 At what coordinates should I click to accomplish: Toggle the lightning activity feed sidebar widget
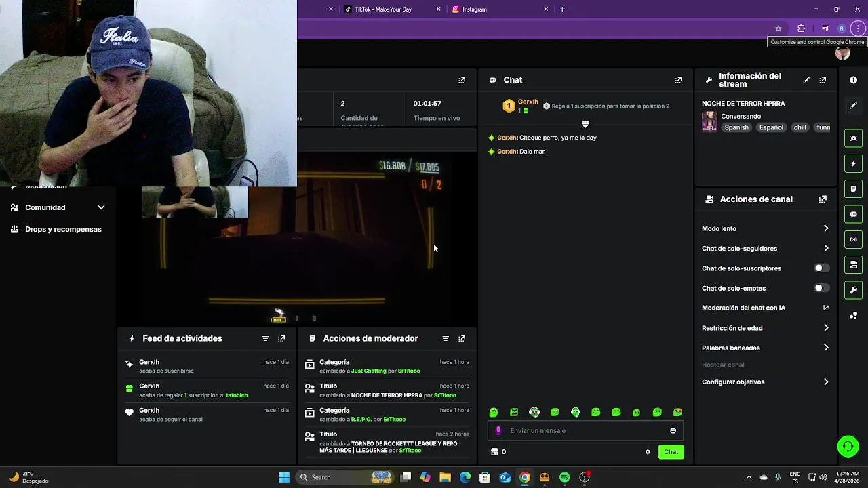pos(853,163)
